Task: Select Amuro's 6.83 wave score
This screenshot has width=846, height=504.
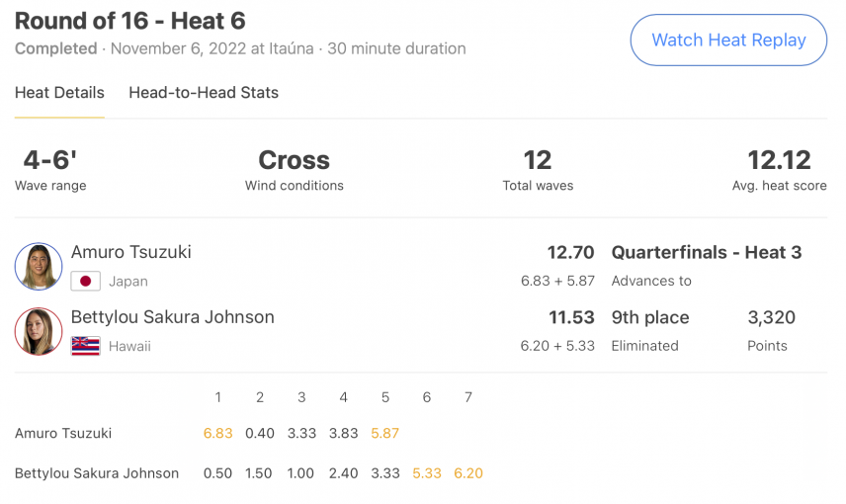Action: (218, 433)
